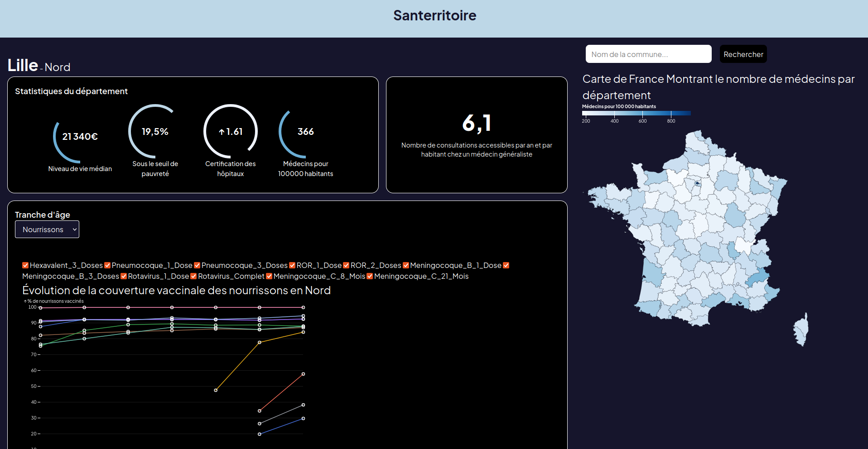The width and height of the screenshot is (868, 449).
Task: Disable the Rotavirus_Complet series
Action: click(x=194, y=276)
